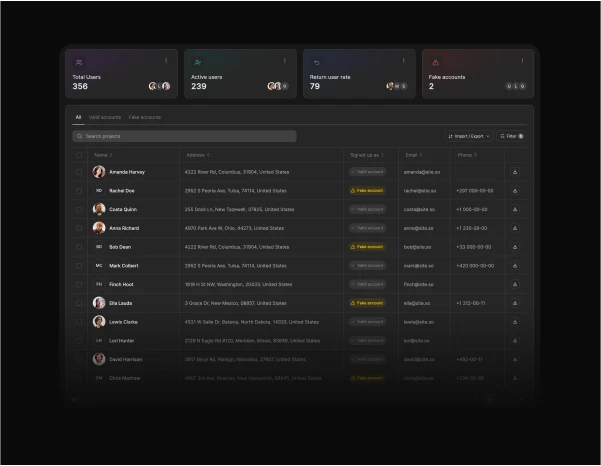Select the checkbox for Costa Quinn

pyautogui.click(x=79, y=210)
